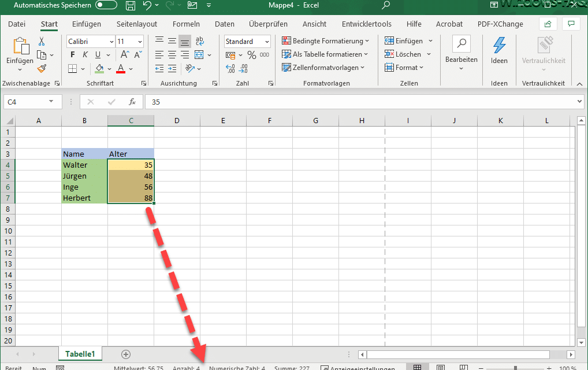588x370 pixels.
Task: Cut selection with scissors icon
Action: point(42,41)
